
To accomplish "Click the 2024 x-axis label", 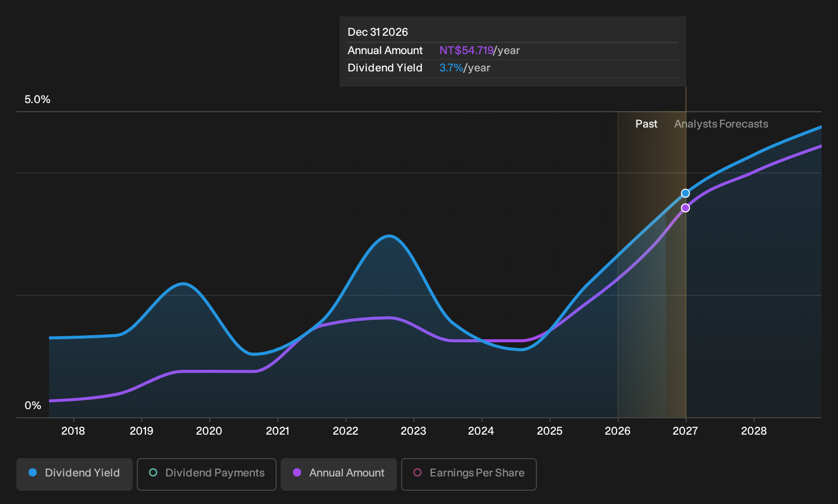I will [481, 431].
